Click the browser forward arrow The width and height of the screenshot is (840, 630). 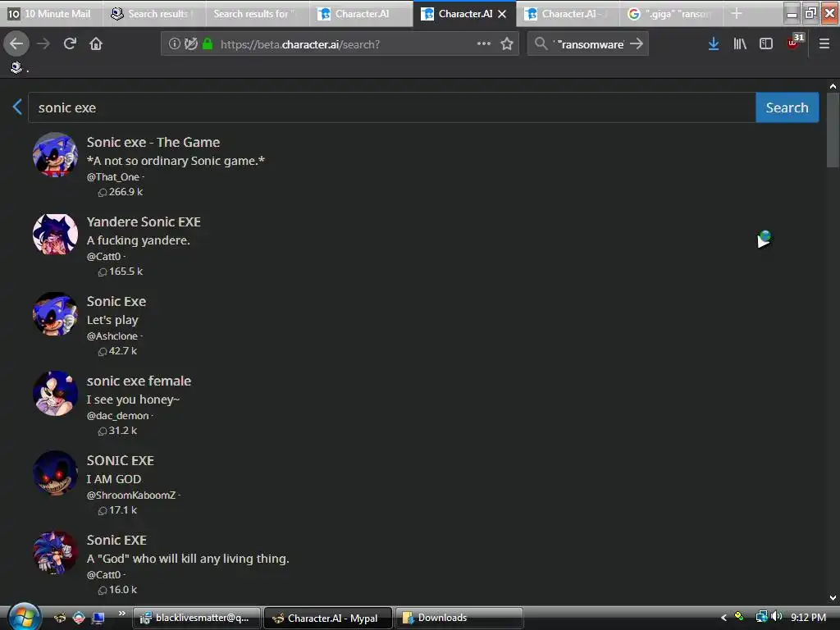pyautogui.click(x=43, y=44)
